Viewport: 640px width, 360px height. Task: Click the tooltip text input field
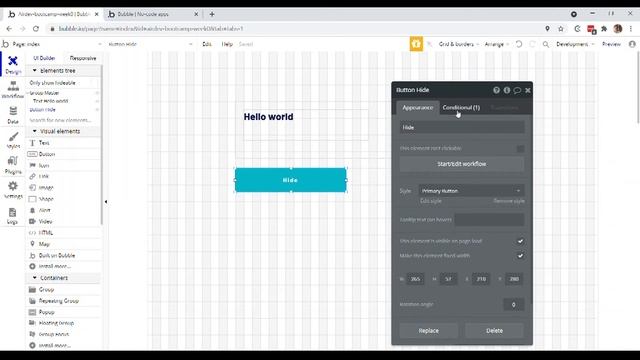[489, 220]
